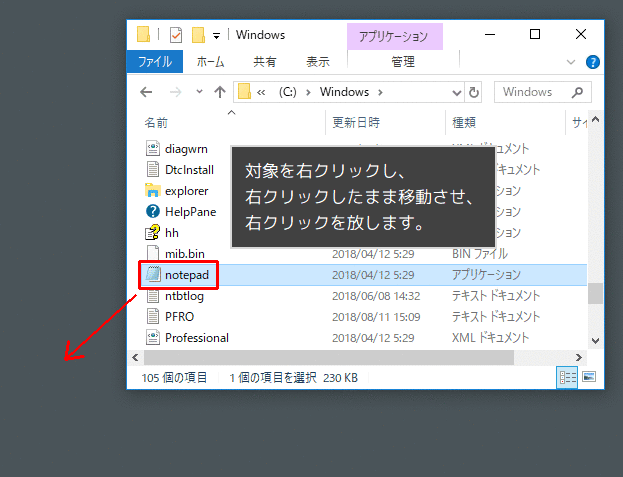Switch to the 表示 ribbon tab
This screenshot has height=477, width=623.
point(318,61)
